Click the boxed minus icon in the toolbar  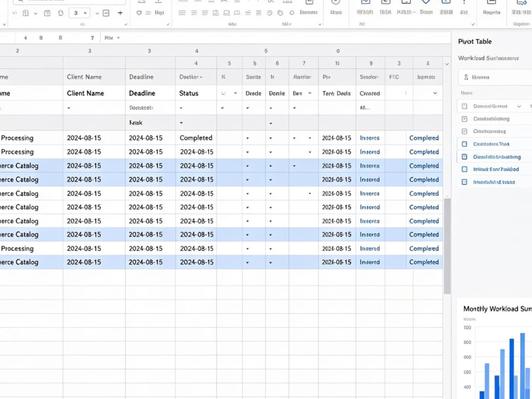coord(106,13)
